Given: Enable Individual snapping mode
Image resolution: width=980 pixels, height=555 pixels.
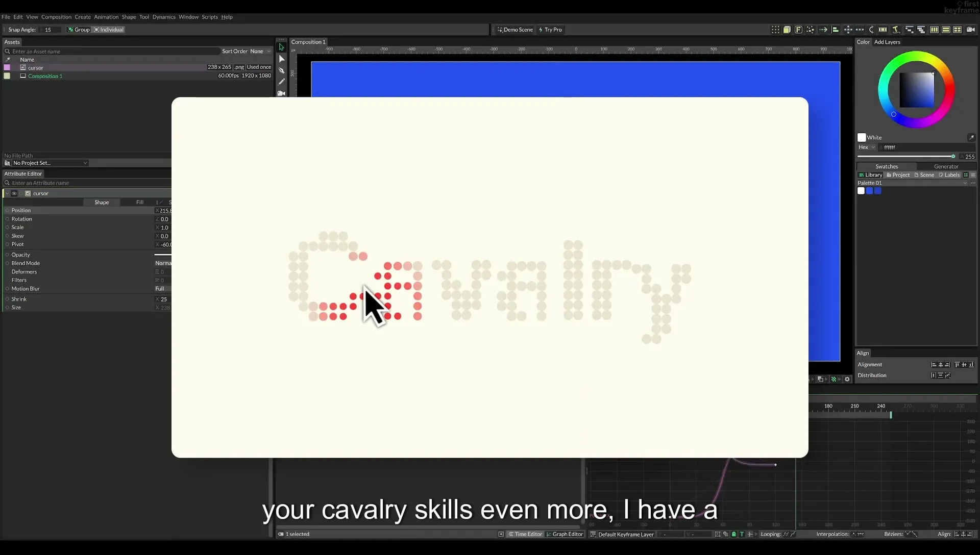Looking at the screenshot, I should (x=109, y=30).
